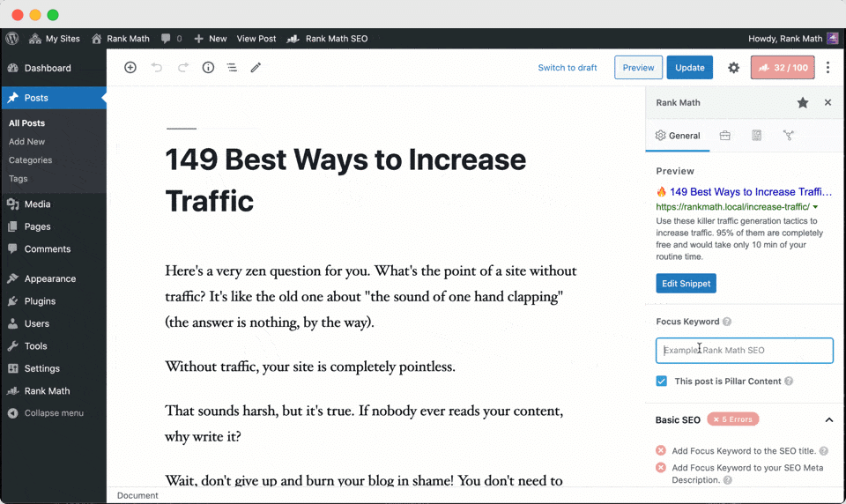
Task: Click View Post in admin bar
Action: click(x=256, y=38)
